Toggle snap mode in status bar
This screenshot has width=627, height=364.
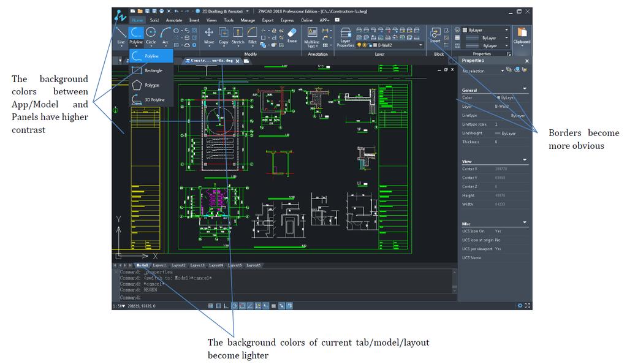[x=218, y=306]
